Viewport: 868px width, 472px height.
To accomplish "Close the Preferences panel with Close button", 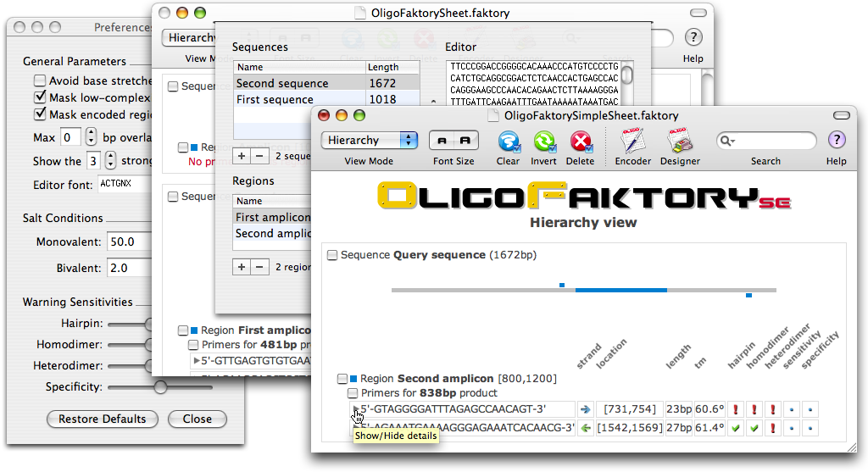I will 197,419.
